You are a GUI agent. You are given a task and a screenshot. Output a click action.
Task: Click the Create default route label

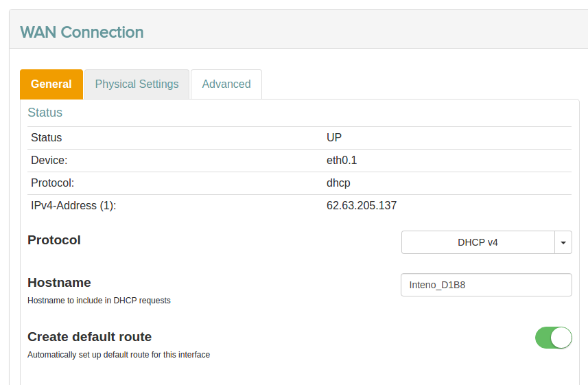(89, 337)
